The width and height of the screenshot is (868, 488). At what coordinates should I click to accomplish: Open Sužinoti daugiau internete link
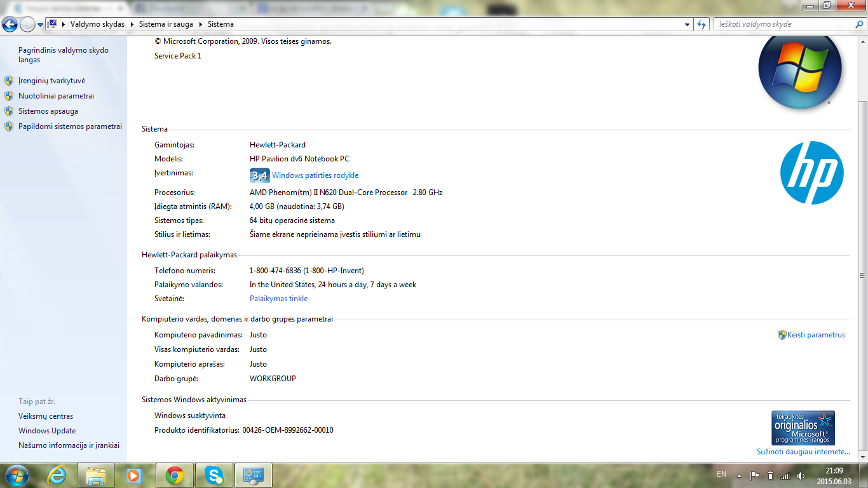(x=803, y=452)
